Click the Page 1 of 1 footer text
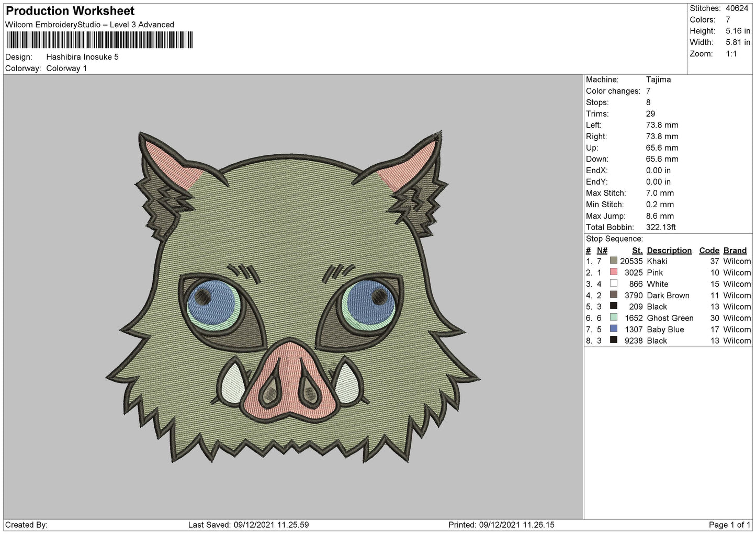Screen dimensions: 756x534 pyautogui.click(x=729, y=525)
